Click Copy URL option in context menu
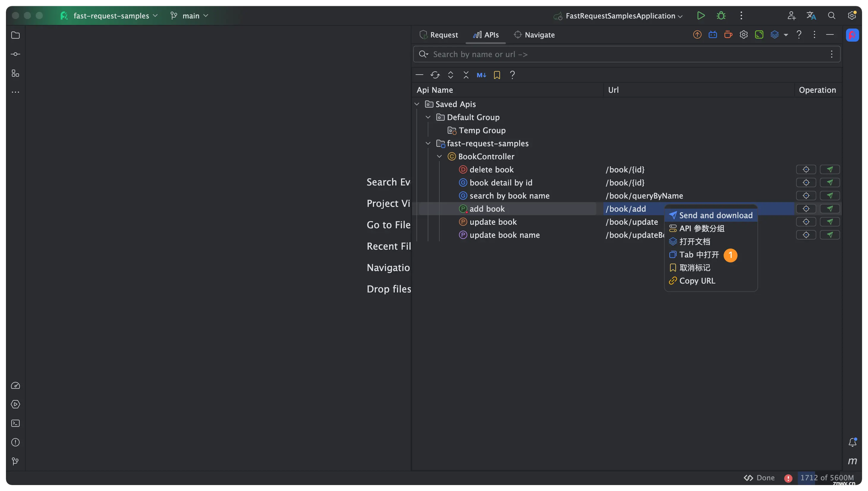This screenshot has height=491, width=868. 697,281
